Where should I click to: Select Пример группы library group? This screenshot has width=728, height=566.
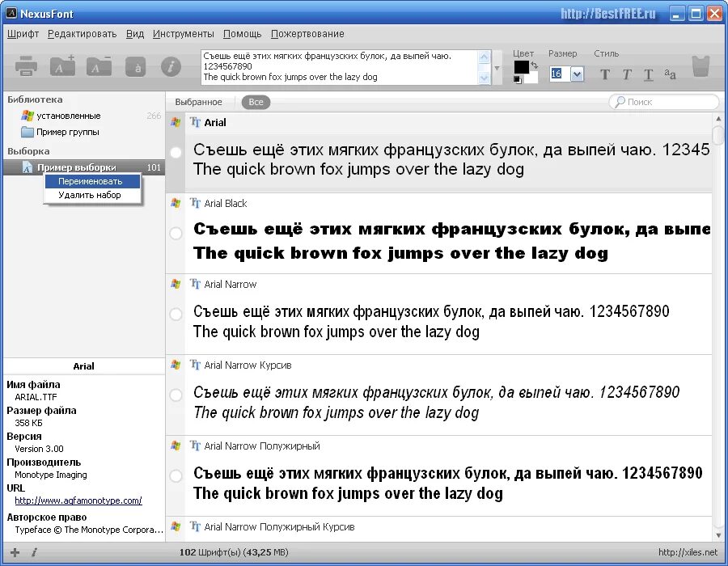pyautogui.click(x=84, y=133)
